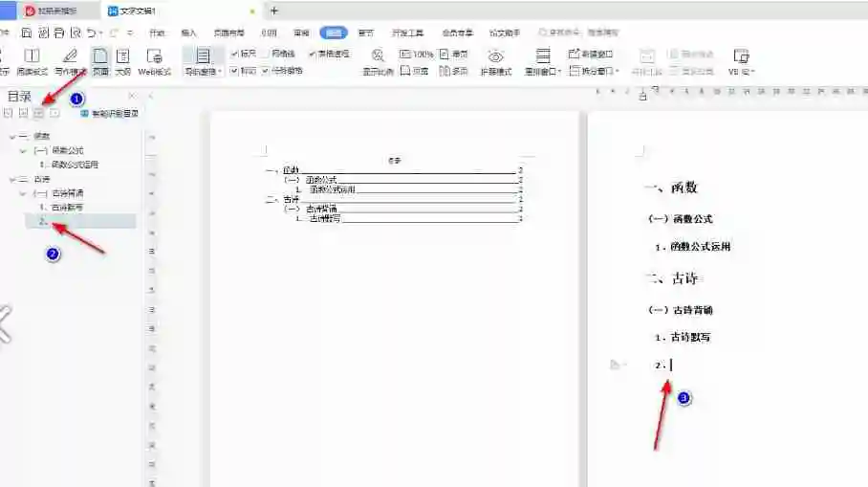This screenshot has height=487, width=868.
Task: Toggle the 标记 markup checkbox
Action: (234, 71)
